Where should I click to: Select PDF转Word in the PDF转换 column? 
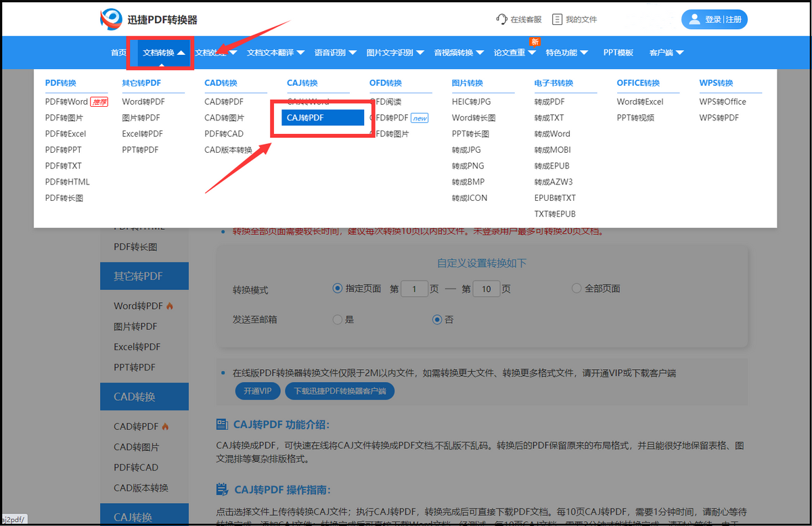pos(66,101)
